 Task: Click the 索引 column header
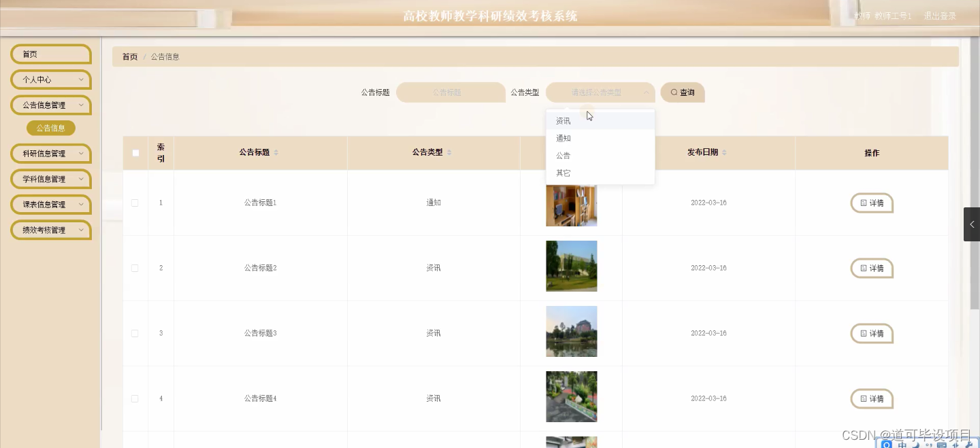[x=161, y=153]
